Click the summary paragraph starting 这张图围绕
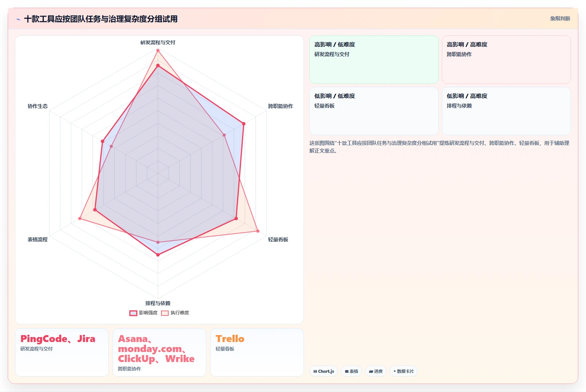 tap(439, 147)
